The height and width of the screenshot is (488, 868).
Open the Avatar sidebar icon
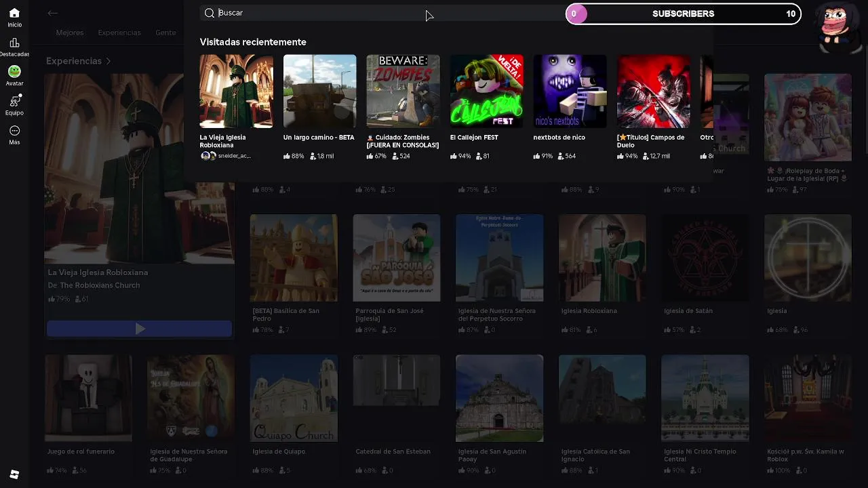click(14, 71)
